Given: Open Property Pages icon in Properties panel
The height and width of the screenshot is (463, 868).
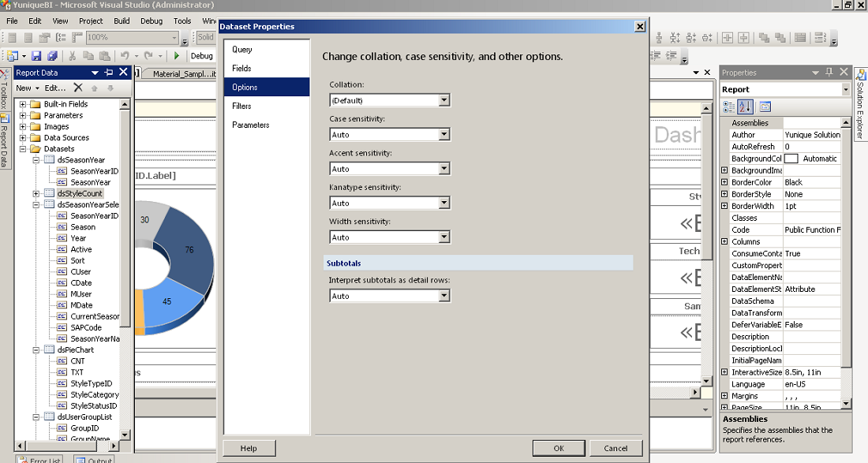Looking at the screenshot, I should [x=765, y=106].
